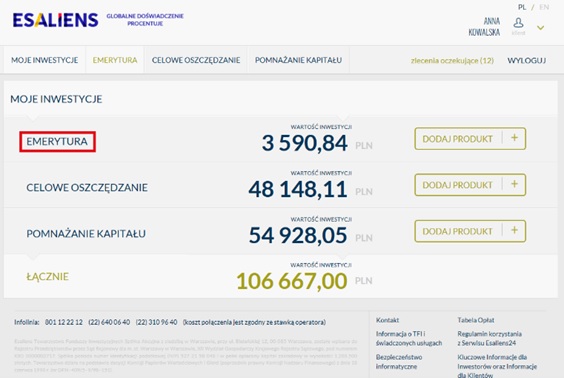This screenshot has height=378, width=564.
Task: Click infolinia number 801 12 22 12
Action: coord(64,322)
